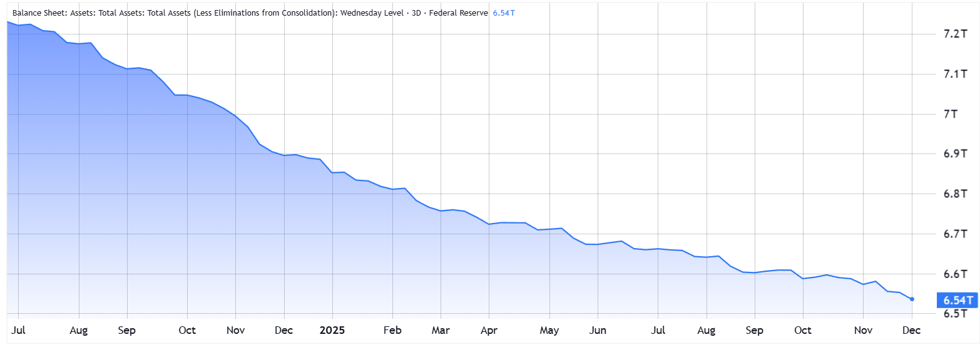980x347 pixels.
Task: Click the 7T price axis label
Action: click(951, 114)
